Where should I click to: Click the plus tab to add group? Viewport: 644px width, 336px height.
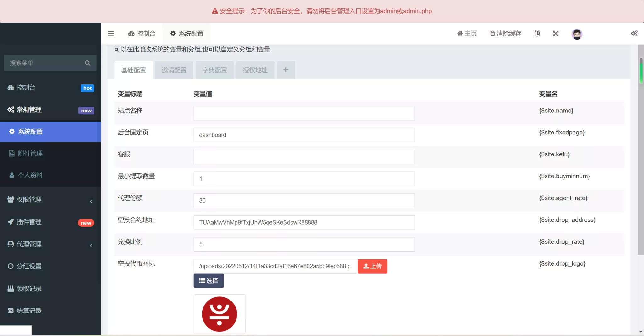(286, 70)
